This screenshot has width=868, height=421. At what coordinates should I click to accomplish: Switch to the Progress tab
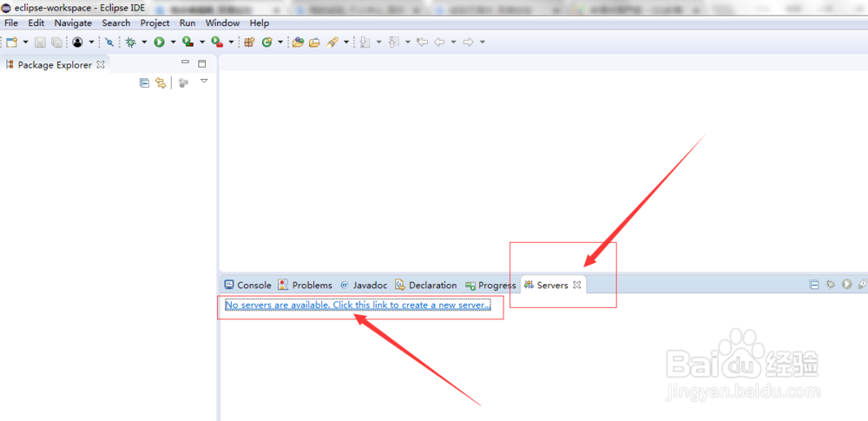490,286
